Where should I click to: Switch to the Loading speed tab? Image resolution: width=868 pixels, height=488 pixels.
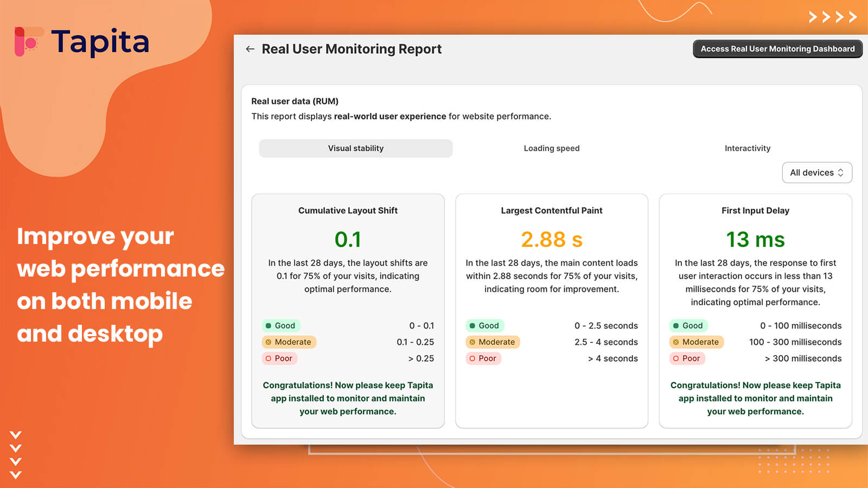[552, 148]
